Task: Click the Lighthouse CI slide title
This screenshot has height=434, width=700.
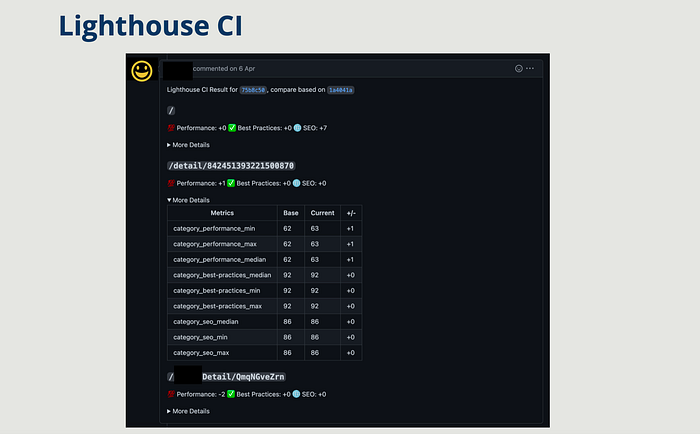Action: (150, 26)
